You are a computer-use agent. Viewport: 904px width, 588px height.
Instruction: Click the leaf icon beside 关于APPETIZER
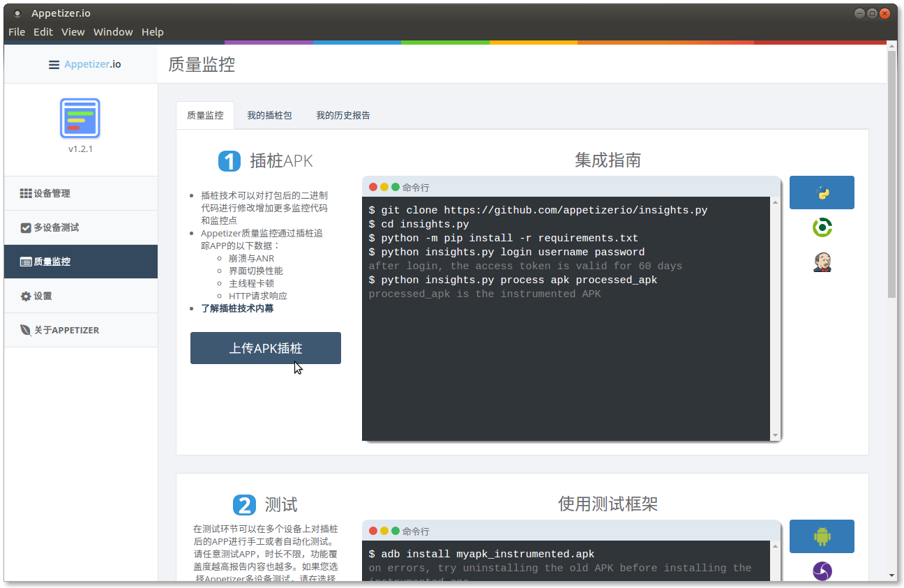click(26, 330)
